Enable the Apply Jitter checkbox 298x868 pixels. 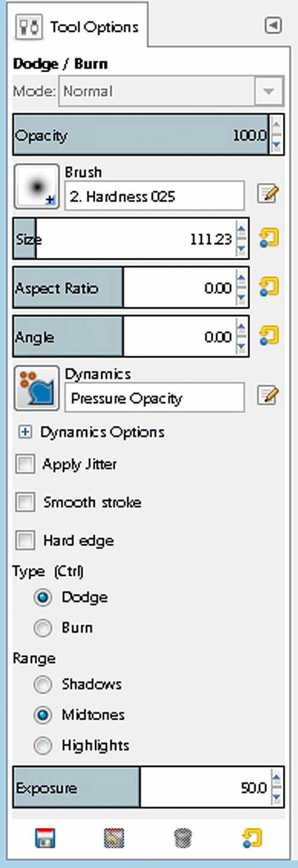tap(25, 464)
